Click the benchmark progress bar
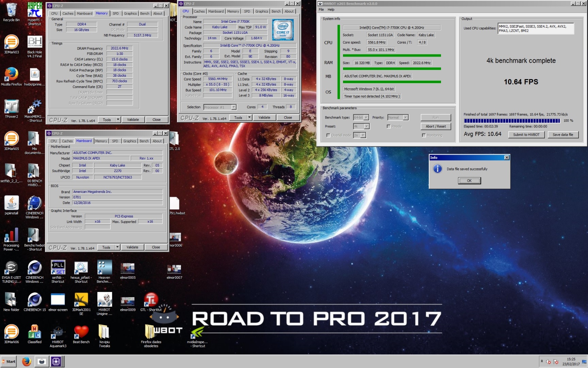This screenshot has width=588, height=368. point(512,121)
